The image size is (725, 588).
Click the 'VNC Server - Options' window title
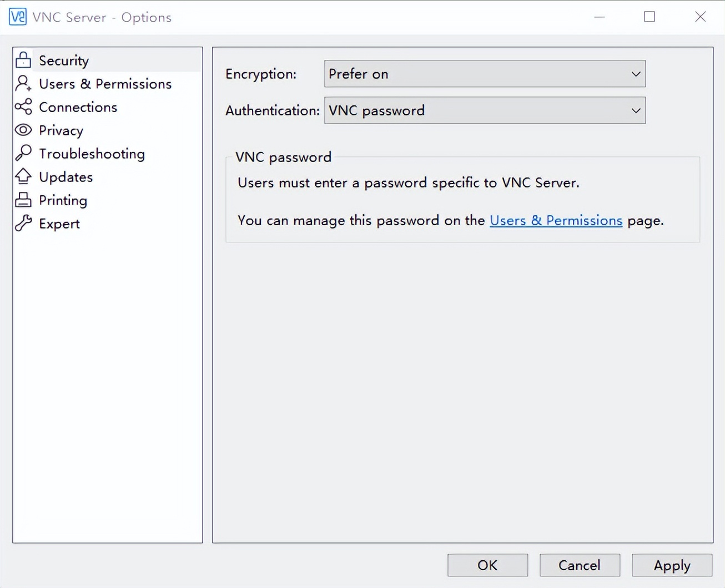tap(102, 17)
